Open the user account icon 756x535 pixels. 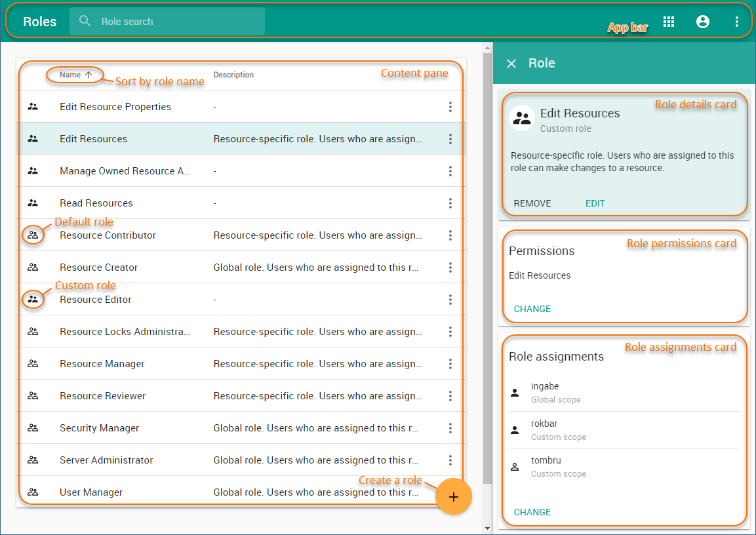coord(702,22)
